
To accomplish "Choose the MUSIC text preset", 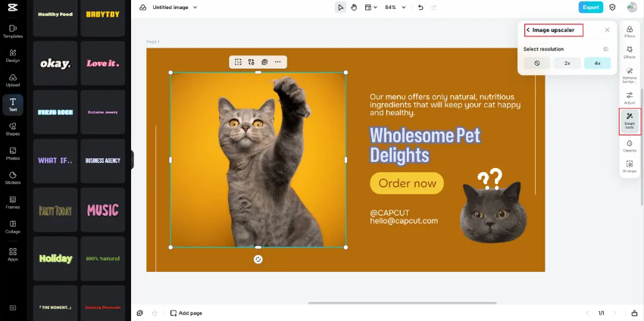I will [103, 210].
